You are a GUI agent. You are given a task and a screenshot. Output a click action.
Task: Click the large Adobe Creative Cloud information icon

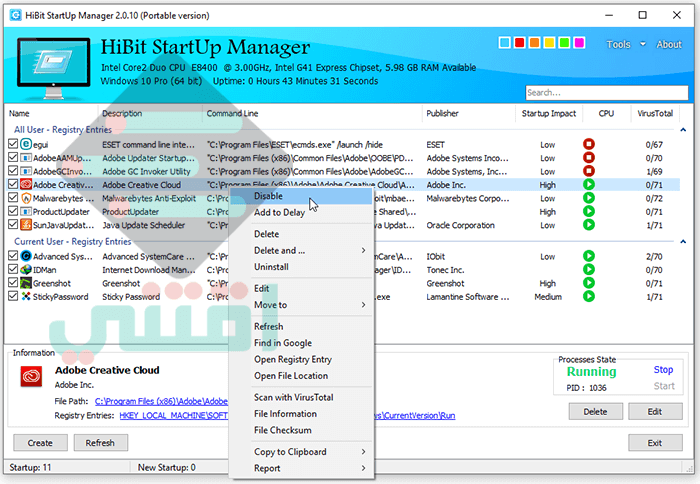tap(31, 376)
